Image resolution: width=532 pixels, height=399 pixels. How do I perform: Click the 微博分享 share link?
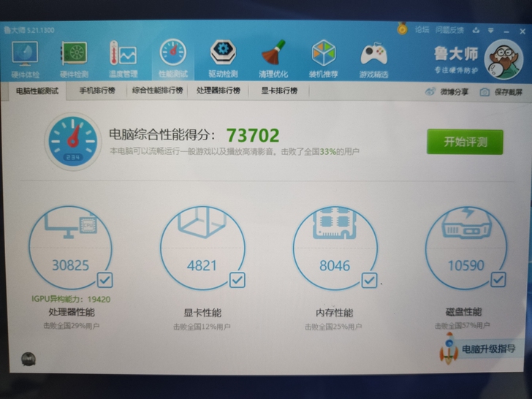click(x=447, y=92)
